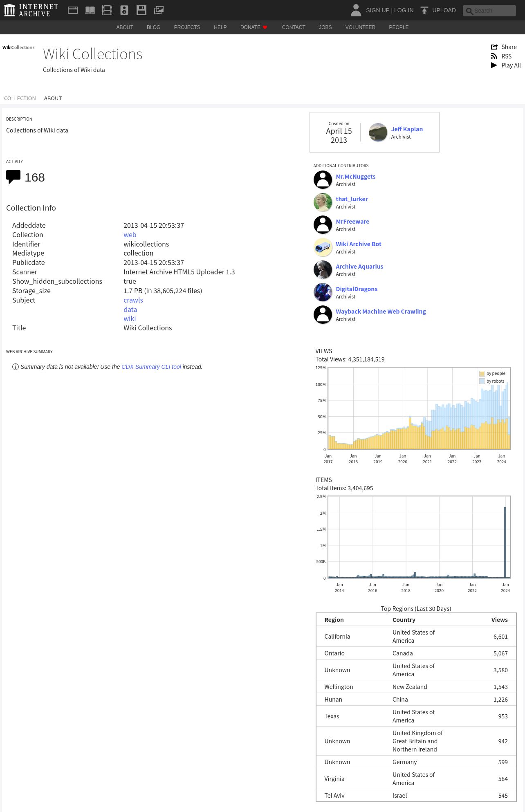The height and width of the screenshot is (812, 525).
Task: Click the 'by people' legend swatch
Action: click(482, 374)
